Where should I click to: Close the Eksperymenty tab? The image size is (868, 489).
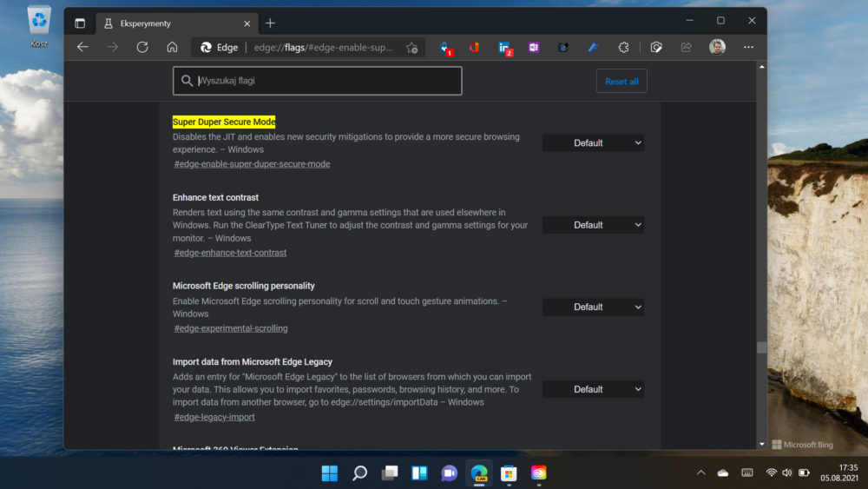247,23
